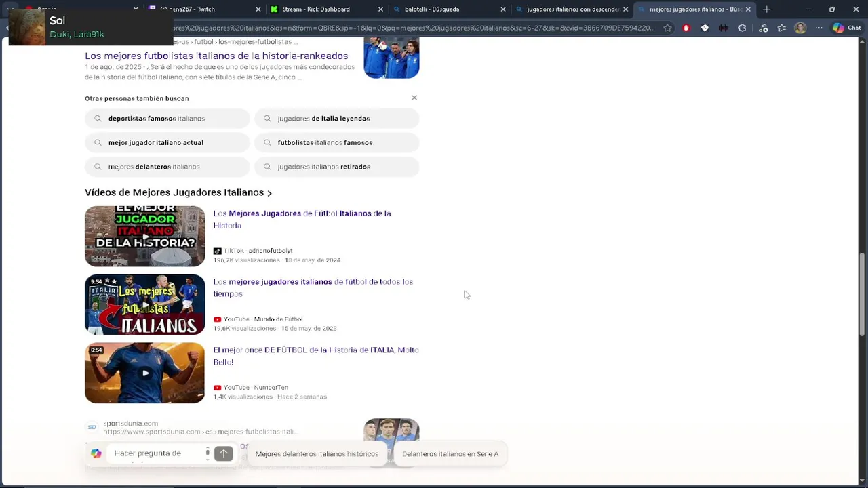The image size is (868, 488).
Task: Click the 196,7K visualizaciones text
Action: pos(246,260)
